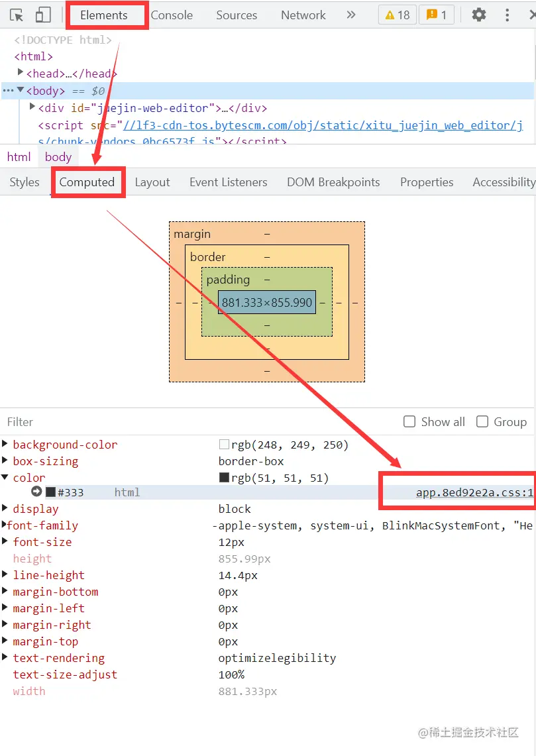Expand the font-family property

point(4,525)
